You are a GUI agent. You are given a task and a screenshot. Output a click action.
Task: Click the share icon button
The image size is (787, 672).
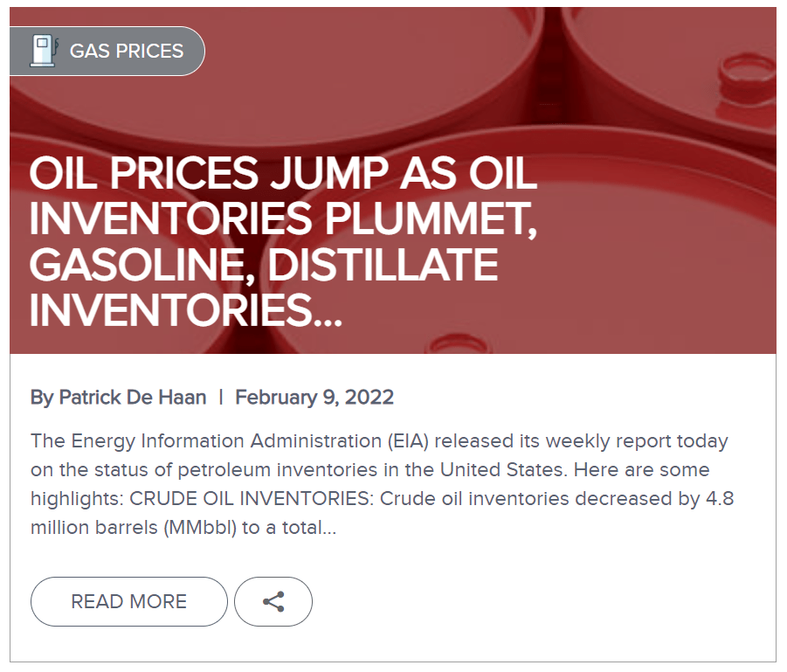click(x=273, y=601)
